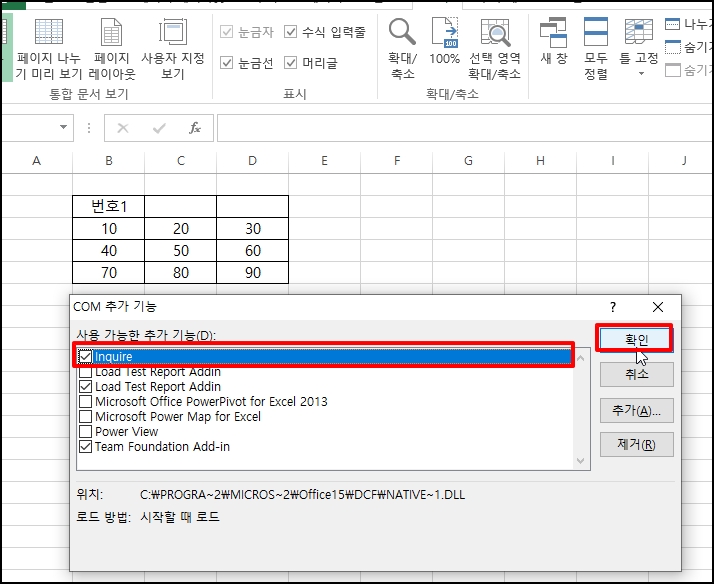Select cell with value 40
This screenshot has width=714, height=584.
tap(108, 250)
